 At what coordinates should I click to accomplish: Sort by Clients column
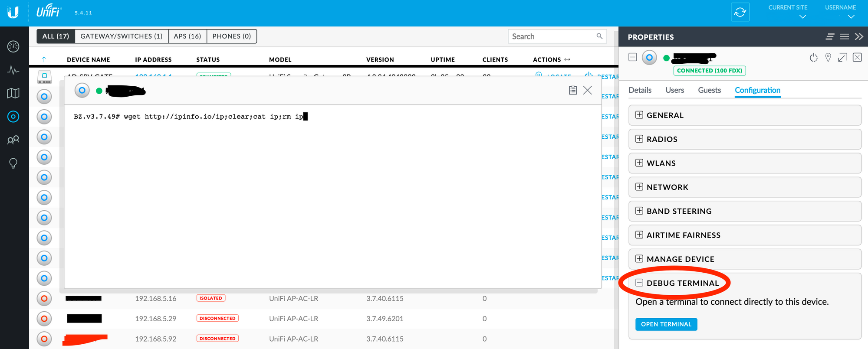pos(495,59)
